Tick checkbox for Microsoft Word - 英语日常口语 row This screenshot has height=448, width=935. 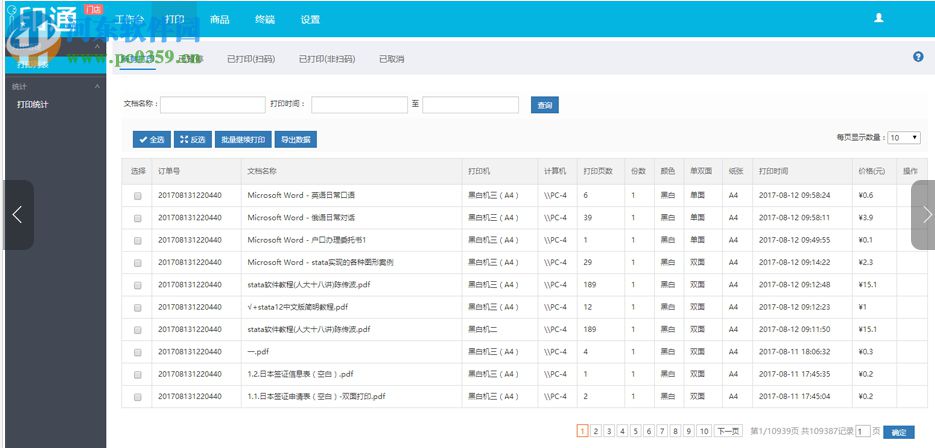(x=138, y=196)
